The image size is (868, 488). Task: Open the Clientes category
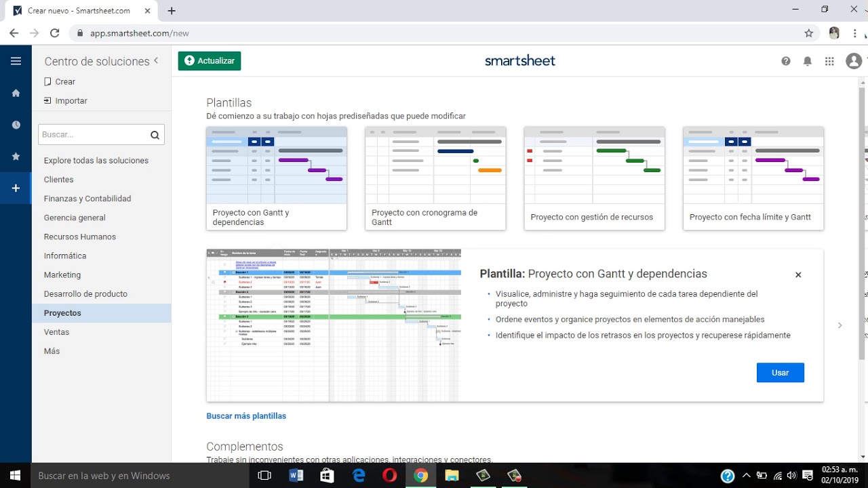(59, 180)
